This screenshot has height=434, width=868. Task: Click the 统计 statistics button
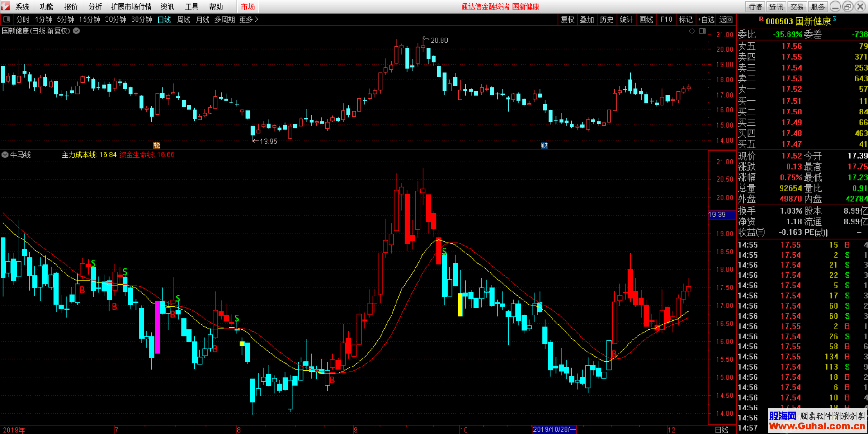click(x=626, y=19)
